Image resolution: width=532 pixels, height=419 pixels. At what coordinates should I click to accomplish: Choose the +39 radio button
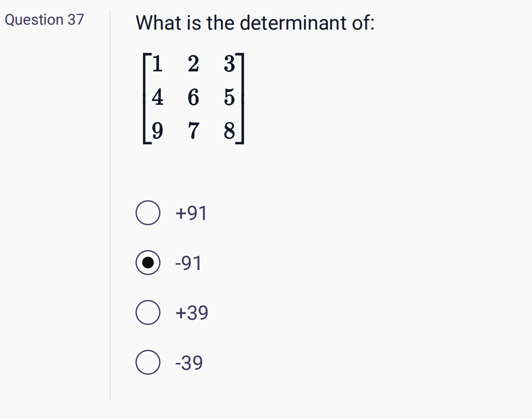148,312
